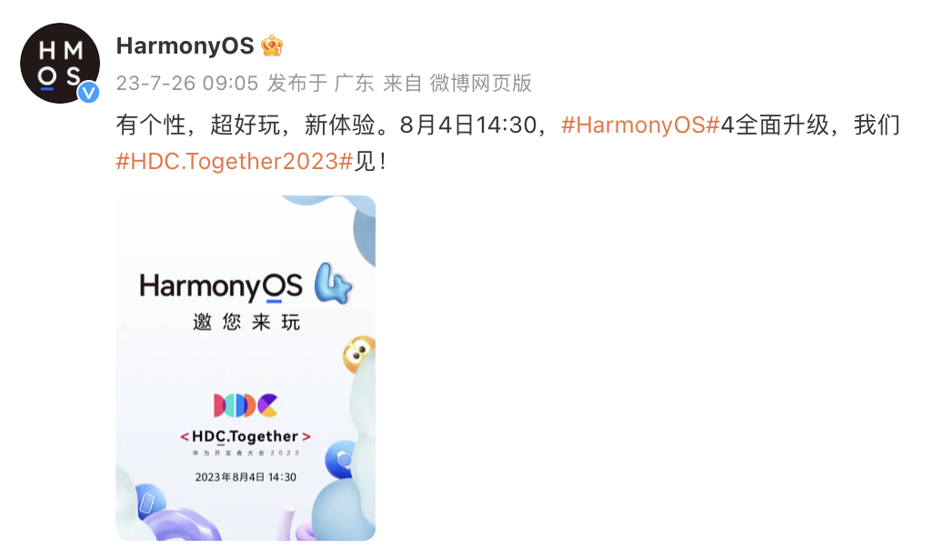
Task: Click the blue chat bubble icon in the poster
Action: pyautogui.click(x=341, y=459)
